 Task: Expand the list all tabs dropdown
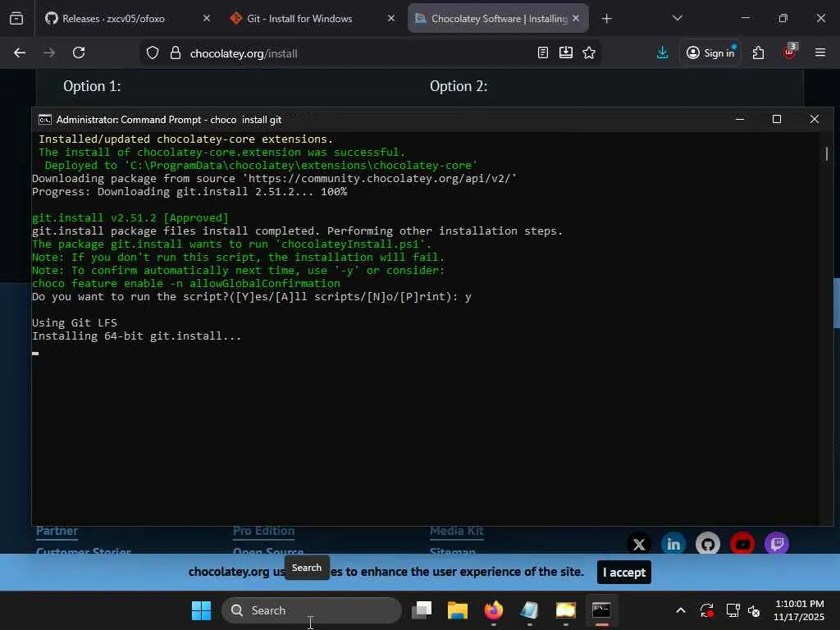pos(678,18)
